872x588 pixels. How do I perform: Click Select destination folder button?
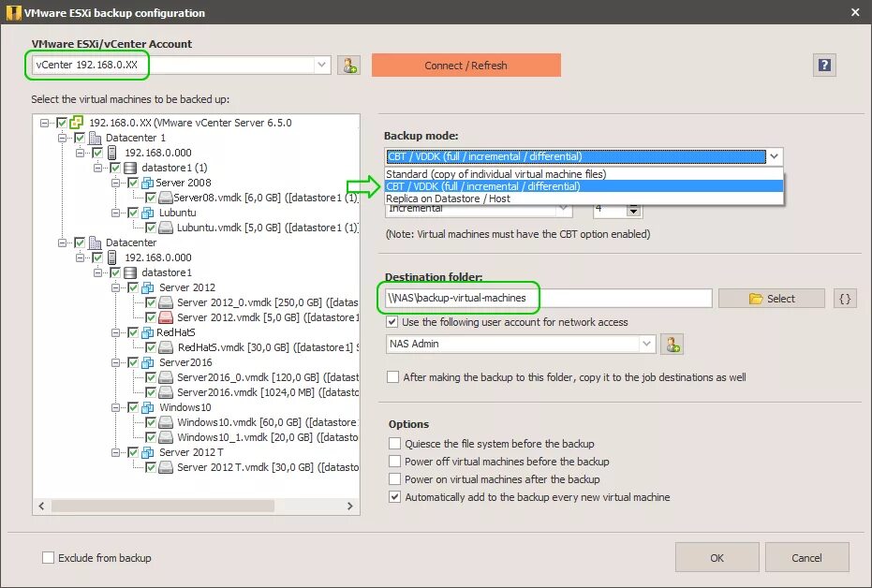772,299
